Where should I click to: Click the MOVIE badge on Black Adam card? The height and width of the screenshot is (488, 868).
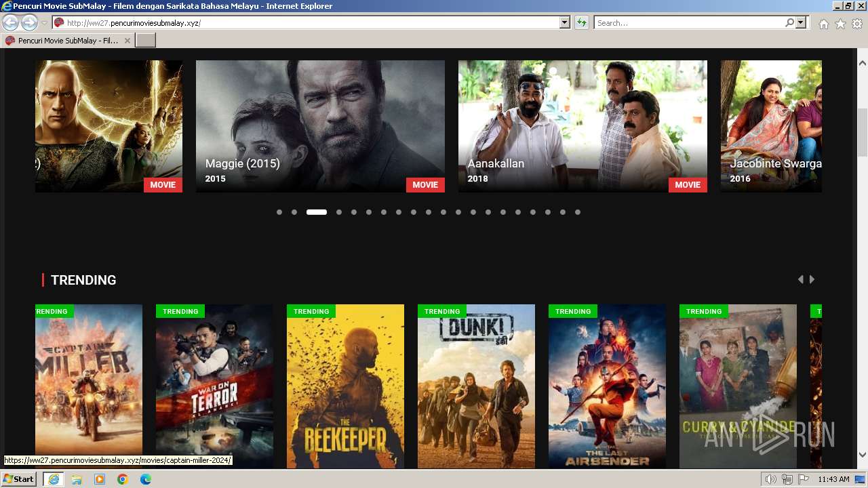pyautogui.click(x=163, y=184)
